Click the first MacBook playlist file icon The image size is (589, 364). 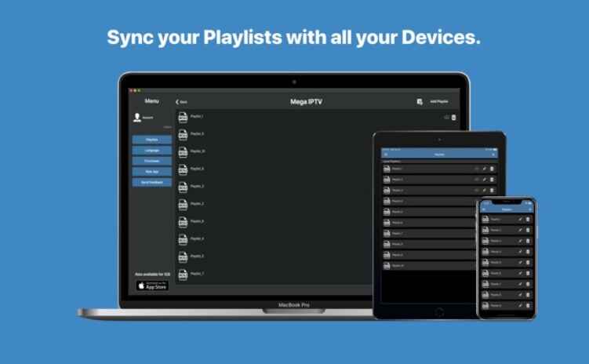pos(183,117)
